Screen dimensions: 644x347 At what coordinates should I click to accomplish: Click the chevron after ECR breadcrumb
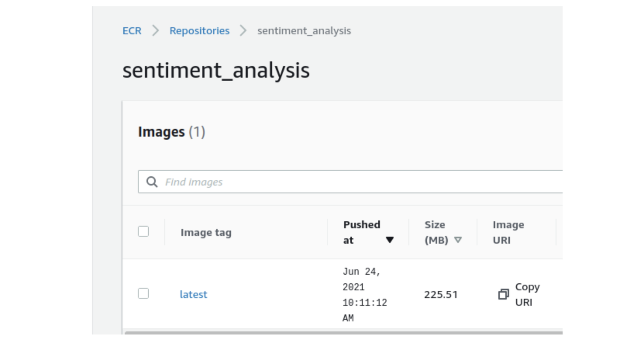[x=155, y=30]
